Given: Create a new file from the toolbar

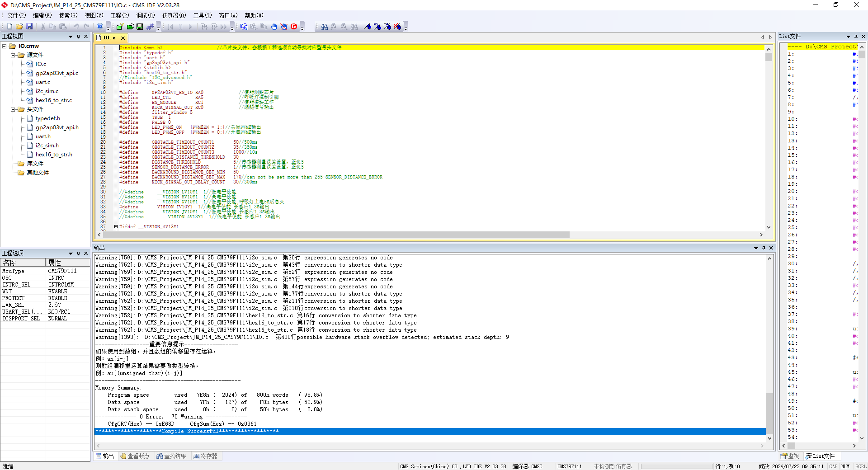Looking at the screenshot, I should click(9, 27).
